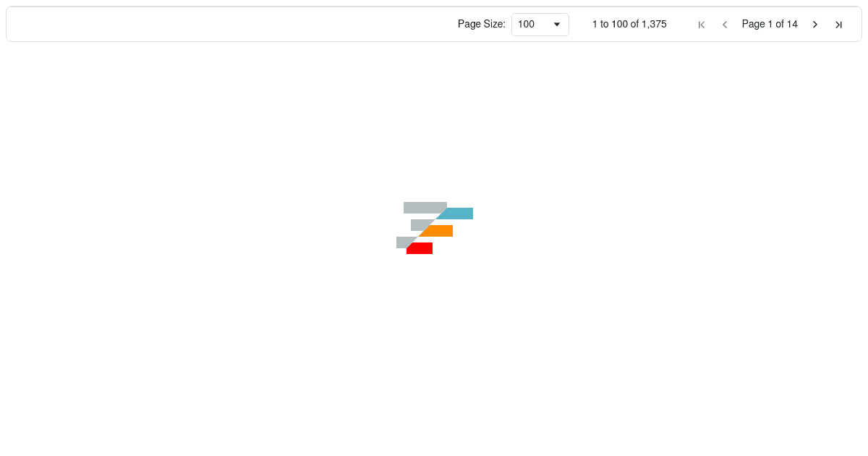
Task: Go to the previous page
Action: pos(725,25)
